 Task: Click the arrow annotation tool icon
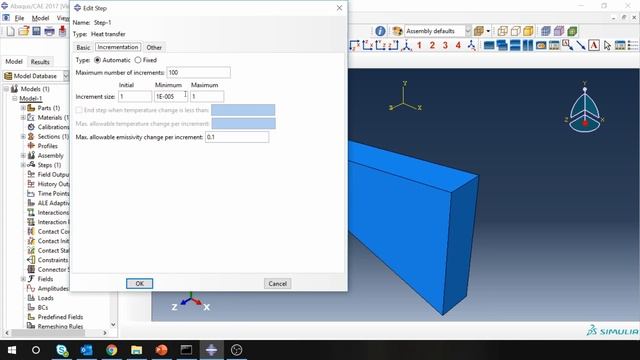580,45
